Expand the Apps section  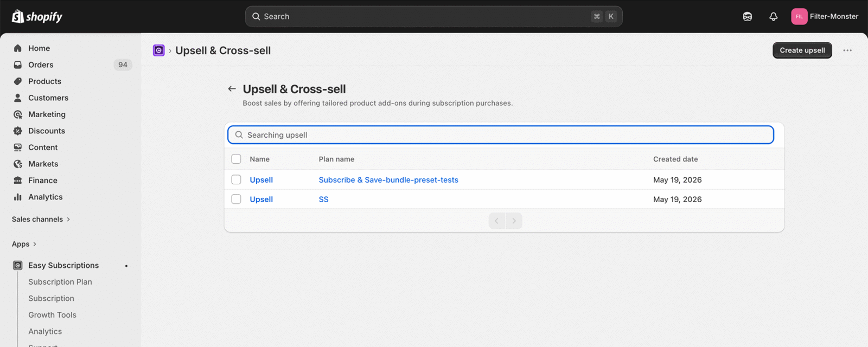coord(24,244)
